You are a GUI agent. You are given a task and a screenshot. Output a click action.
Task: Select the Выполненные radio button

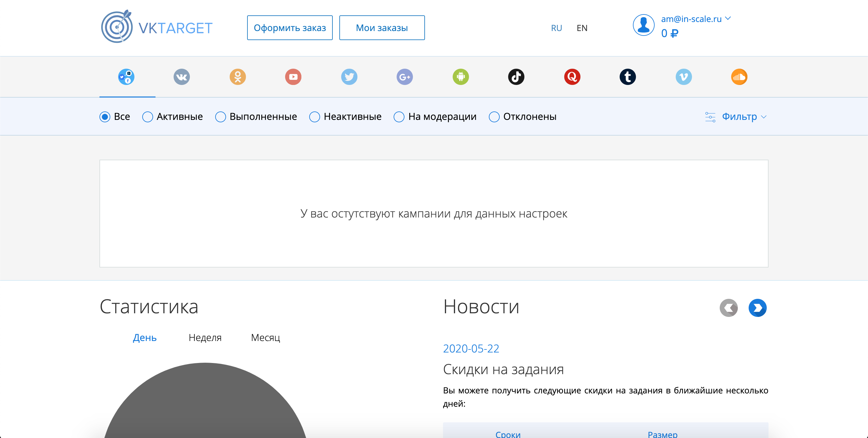[x=220, y=117]
